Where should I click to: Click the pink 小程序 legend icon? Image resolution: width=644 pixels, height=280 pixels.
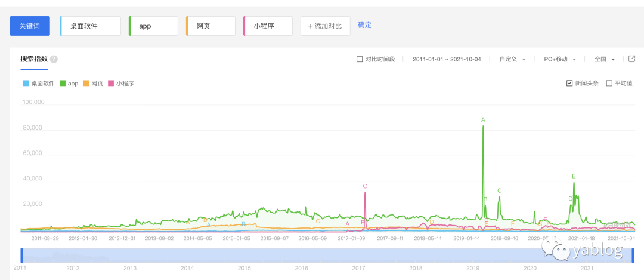[111, 83]
